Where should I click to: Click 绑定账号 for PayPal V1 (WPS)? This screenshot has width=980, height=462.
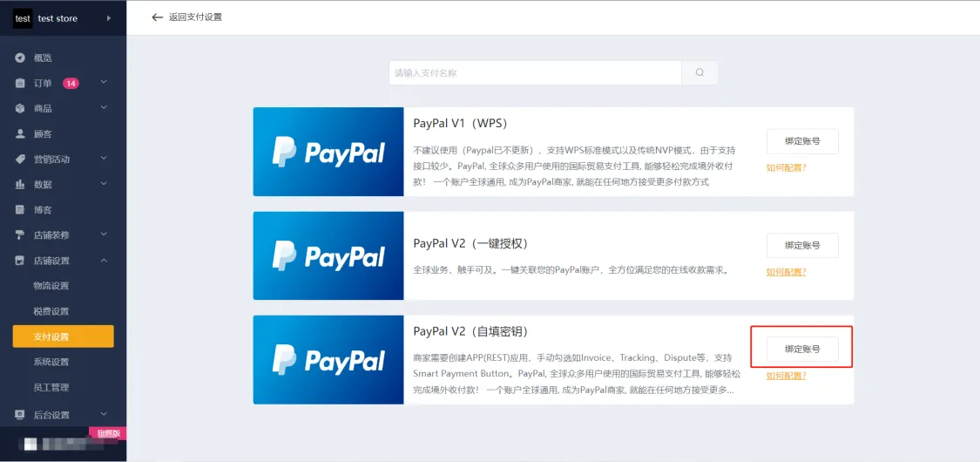(x=802, y=141)
